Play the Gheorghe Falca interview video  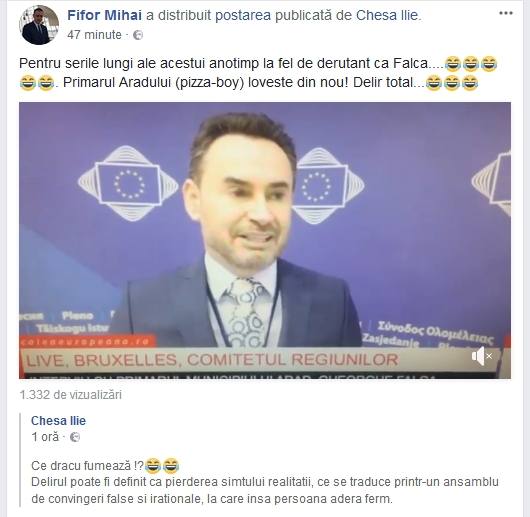[x=265, y=240]
